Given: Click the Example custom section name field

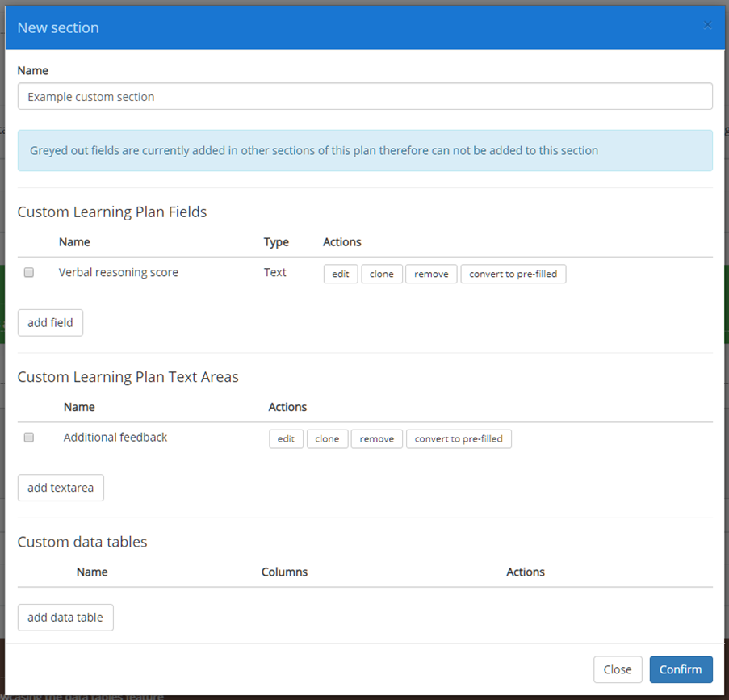Looking at the screenshot, I should (x=364, y=96).
